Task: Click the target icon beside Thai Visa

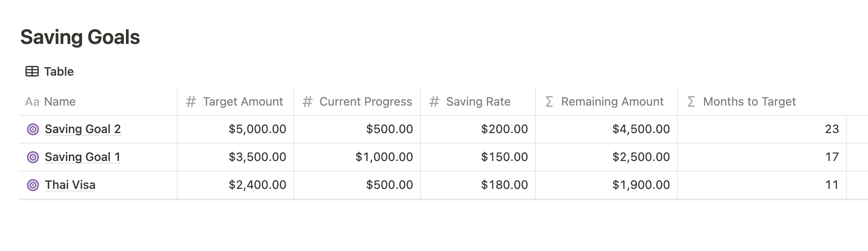Action: pyautogui.click(x=33, y=185)
